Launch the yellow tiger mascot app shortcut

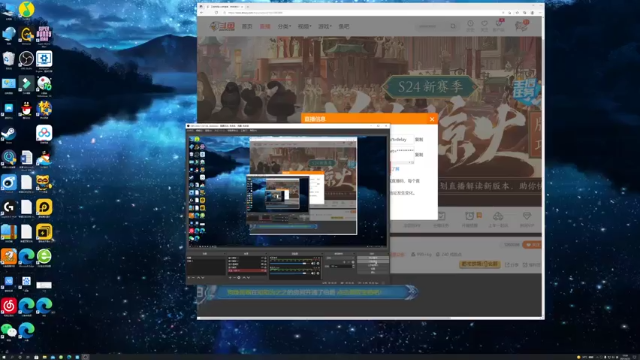tap(44, 183)
